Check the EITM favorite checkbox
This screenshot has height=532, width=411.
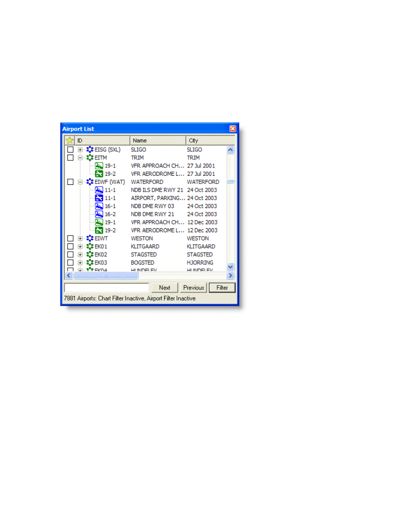point(70,158)
